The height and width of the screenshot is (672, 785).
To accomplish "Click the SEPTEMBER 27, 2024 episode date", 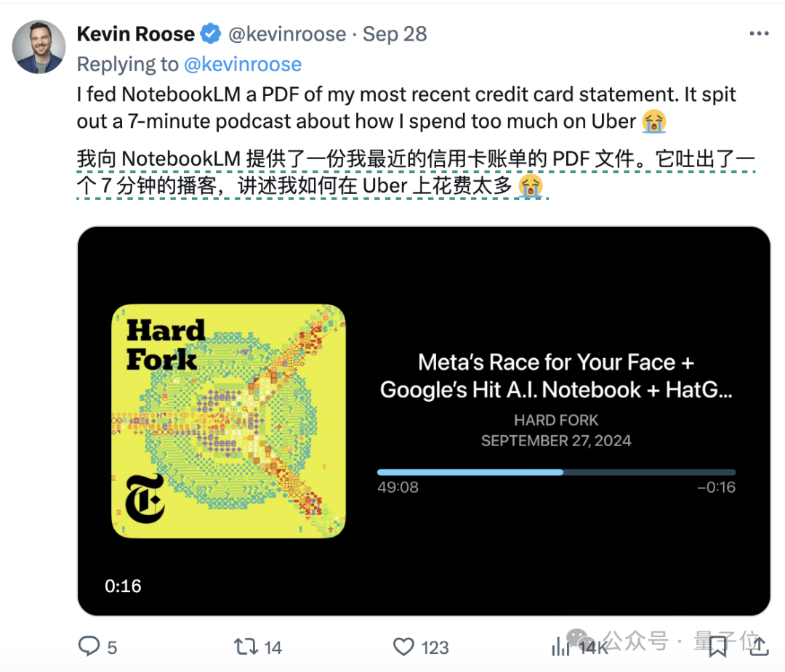I will coord(556,441).
